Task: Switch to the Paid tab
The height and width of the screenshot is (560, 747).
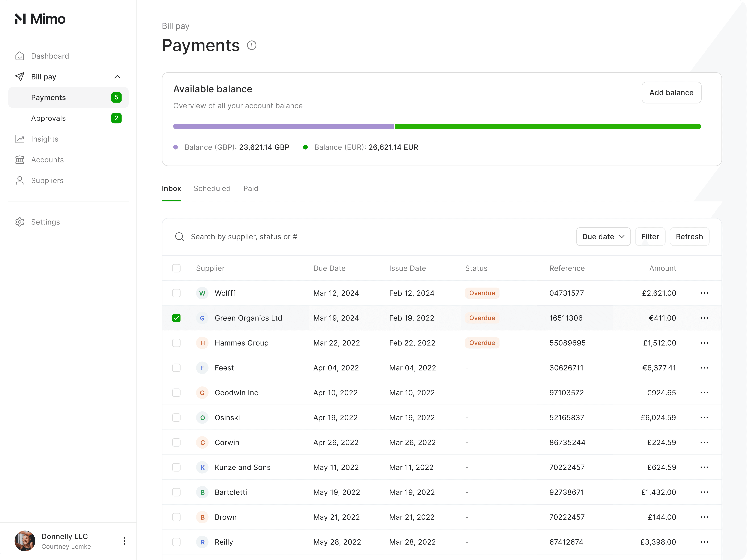Action: point(251,188)
